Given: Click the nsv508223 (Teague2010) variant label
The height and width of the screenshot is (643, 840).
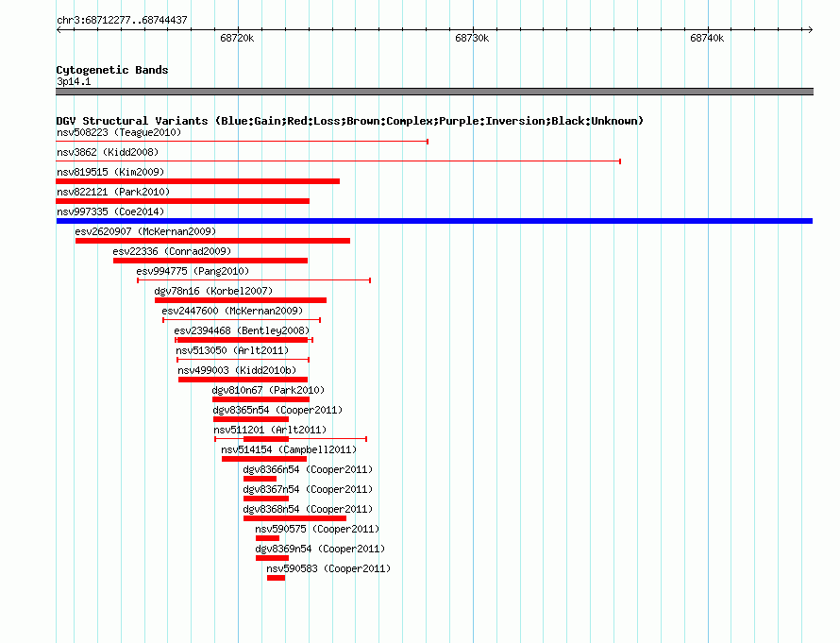Looking at the screenshot, I should (x=119, y=132).
